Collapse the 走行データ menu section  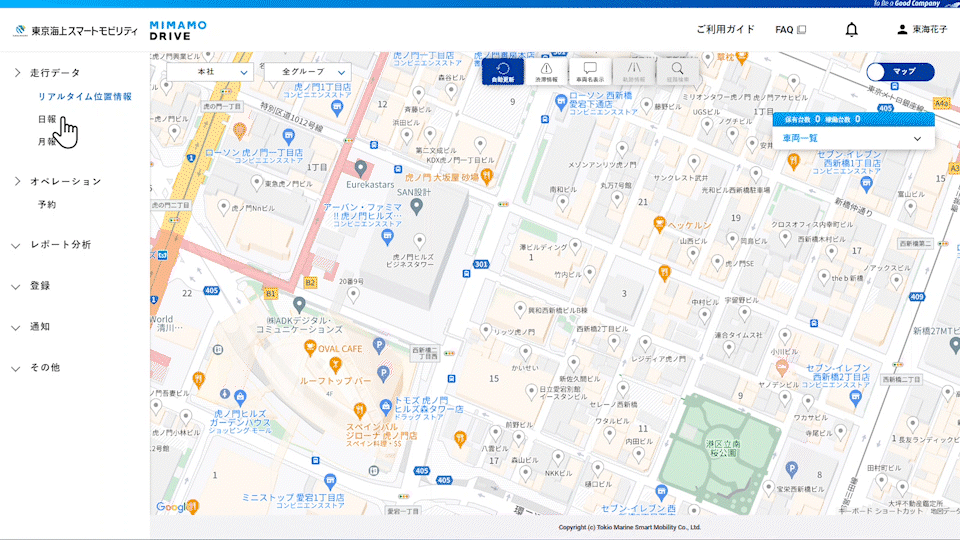tap(48, 72)
